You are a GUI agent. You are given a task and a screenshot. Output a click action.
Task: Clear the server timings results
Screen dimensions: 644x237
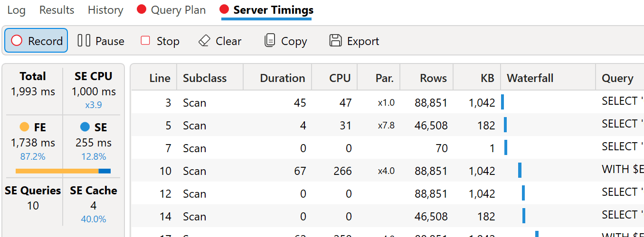click(219, 41)
